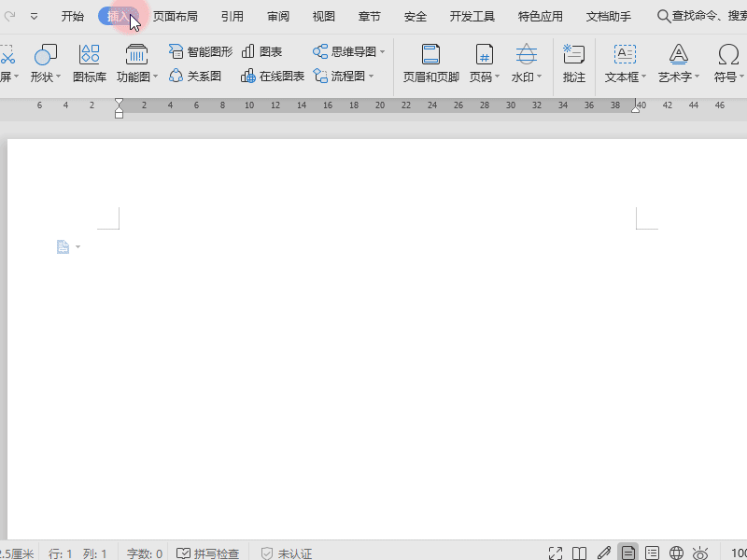The height and width of the screenshot is (560, 747).
Task: Expand the 页码 dropdown arrow
Action: pyautogui.click(x=498, y=77)
